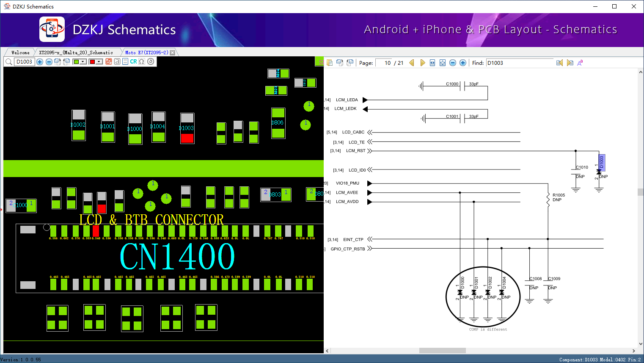Find next match for D1003
The width and height of the screenshot is (644, 363).
570,63
